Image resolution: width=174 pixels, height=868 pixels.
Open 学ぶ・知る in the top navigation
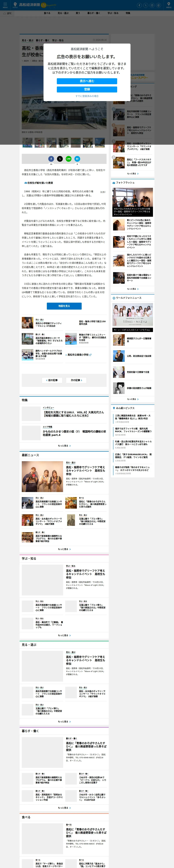(113, 13)
